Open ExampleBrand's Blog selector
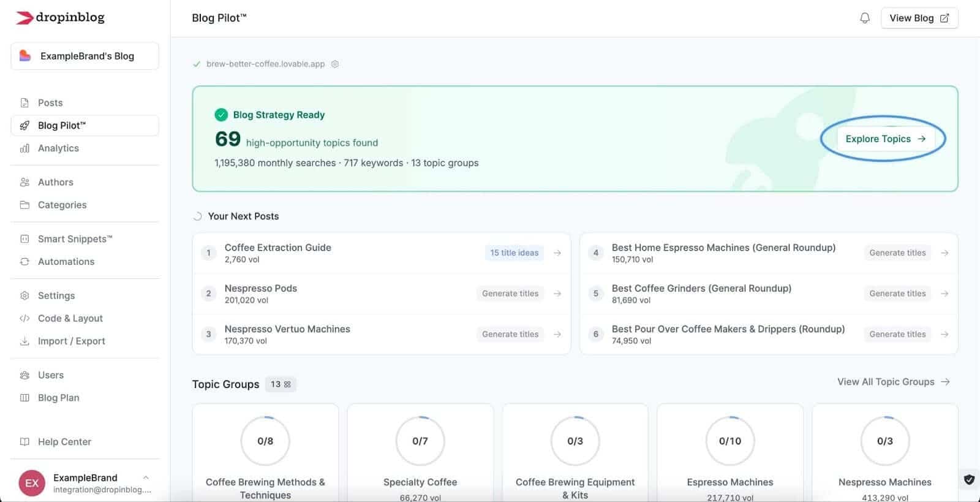The image size is (980, 502). (x=85, y=56)
